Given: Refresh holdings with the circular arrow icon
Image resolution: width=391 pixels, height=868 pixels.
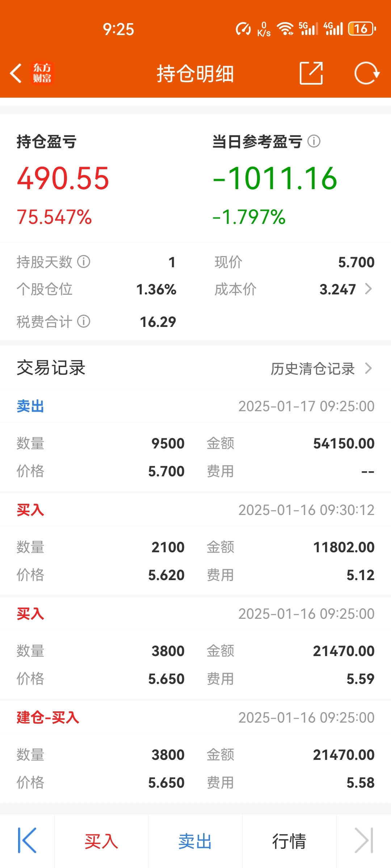Looking at the screenshot, I should point(367,73).
